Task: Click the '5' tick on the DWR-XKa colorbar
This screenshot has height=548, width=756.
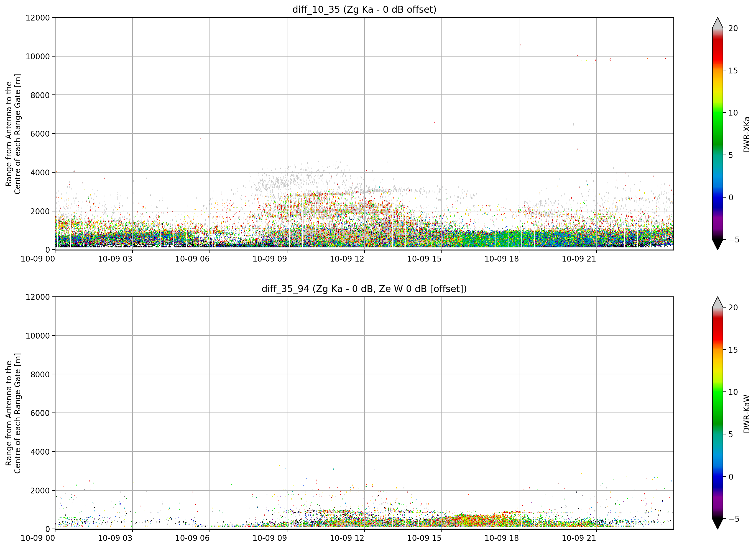Action: tap(731, 155)
